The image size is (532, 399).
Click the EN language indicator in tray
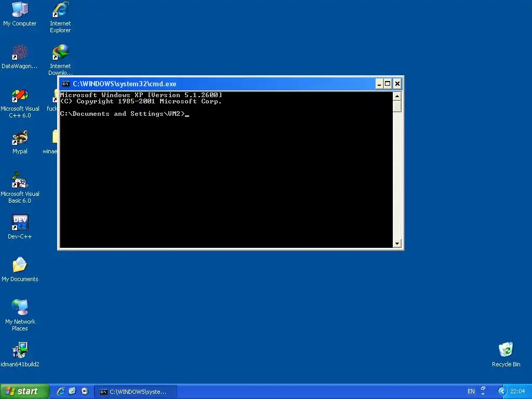pyautogui.click(x=471, y=392)
